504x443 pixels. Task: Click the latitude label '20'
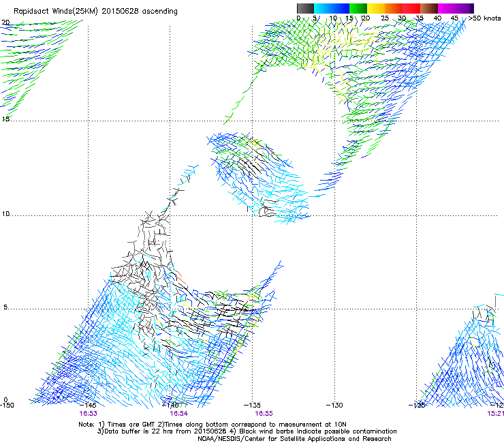tap(5, 22)
